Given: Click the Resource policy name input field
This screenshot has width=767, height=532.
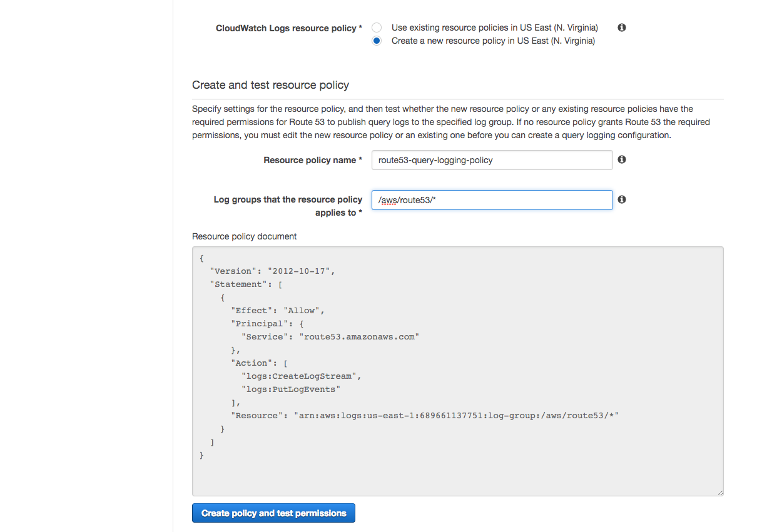Looking at the screenshot, I should tap(492, 160).
